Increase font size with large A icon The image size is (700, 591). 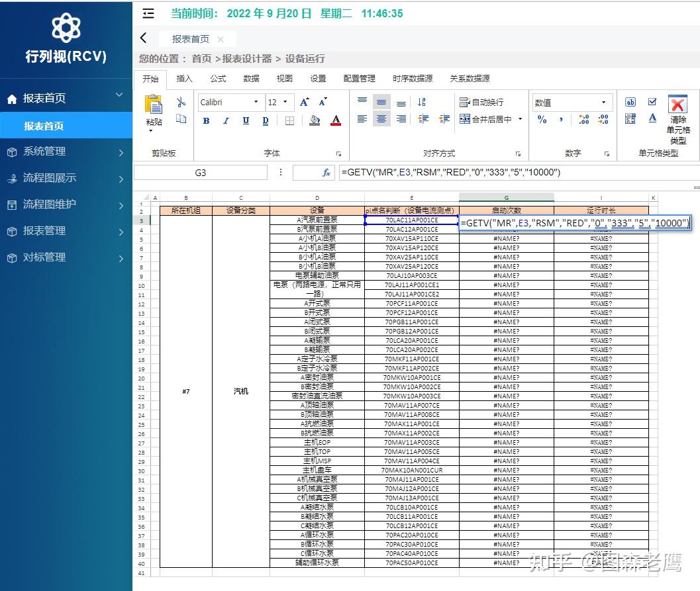point(304,102)
